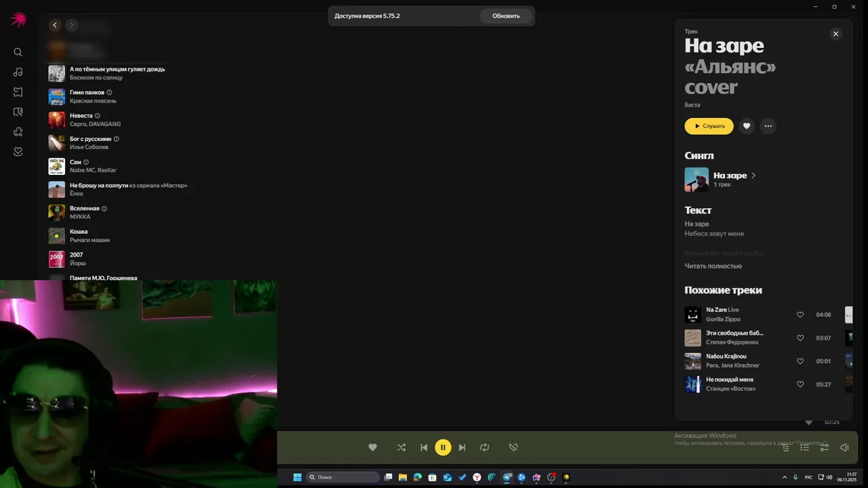The height and width of the screenshot is (488, 868).
Task: Open Yandex Browser from the taskbar
Action: pyautogui.click(x=477, y=477)
